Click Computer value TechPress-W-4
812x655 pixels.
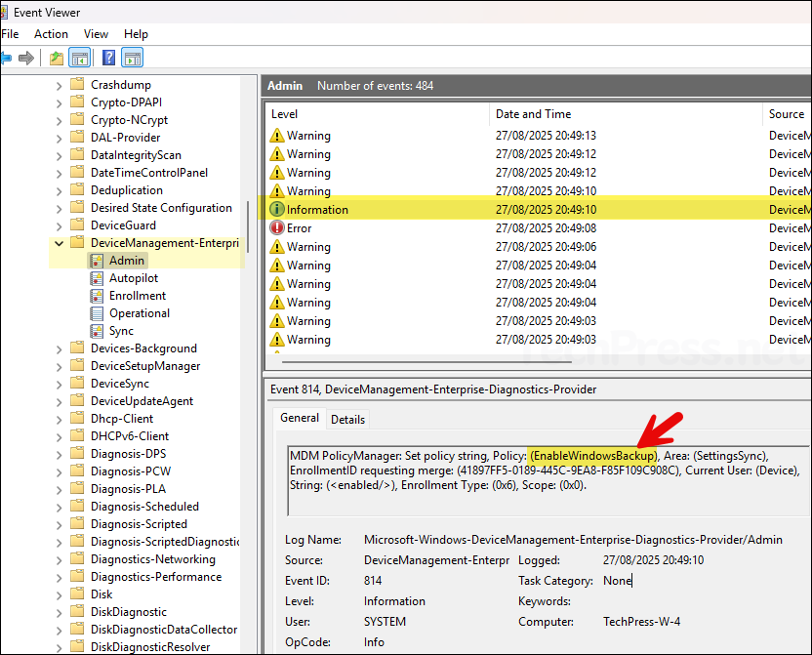coord(641,622)
